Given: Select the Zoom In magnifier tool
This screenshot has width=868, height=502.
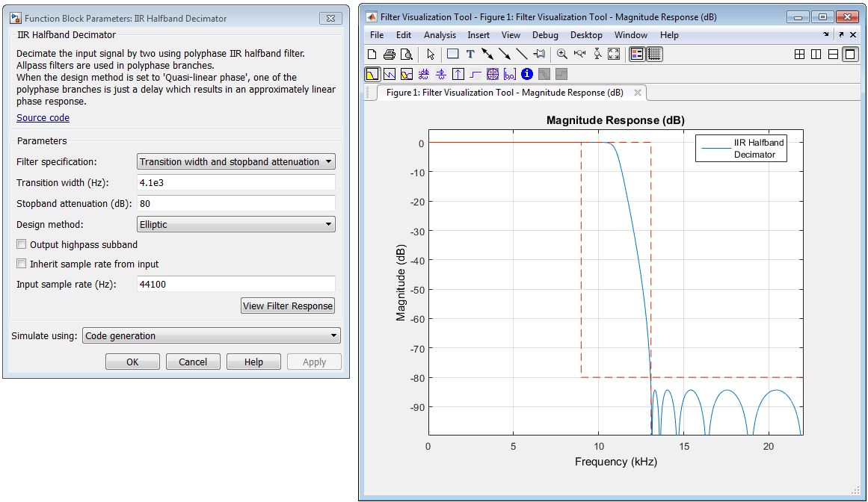Looking at the screenshot, I should (562, 55).
